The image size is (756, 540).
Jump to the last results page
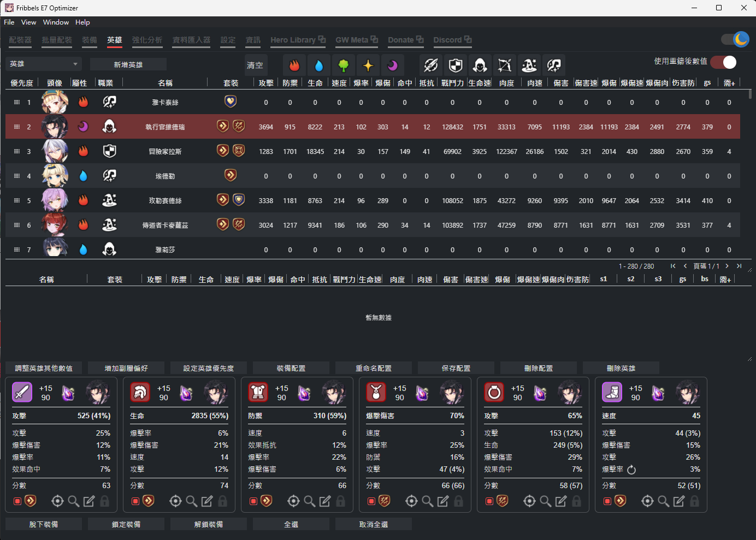(x=739, y=266)
